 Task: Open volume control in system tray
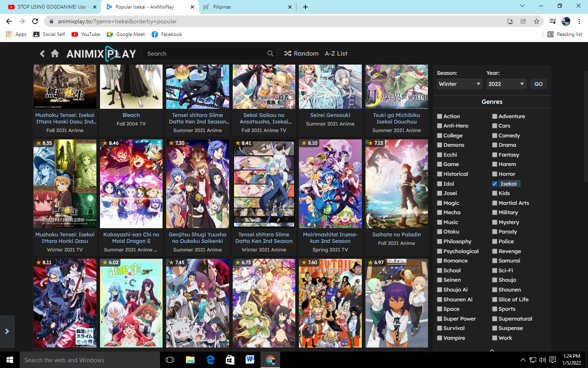pos(543,360)
